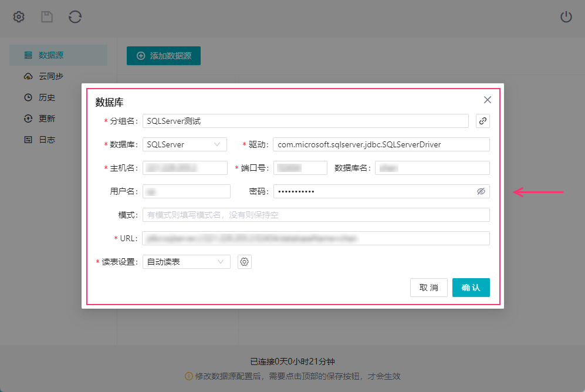Click the 模式 schema input field
The image size is (585, 392).
[x=316, y=215]
